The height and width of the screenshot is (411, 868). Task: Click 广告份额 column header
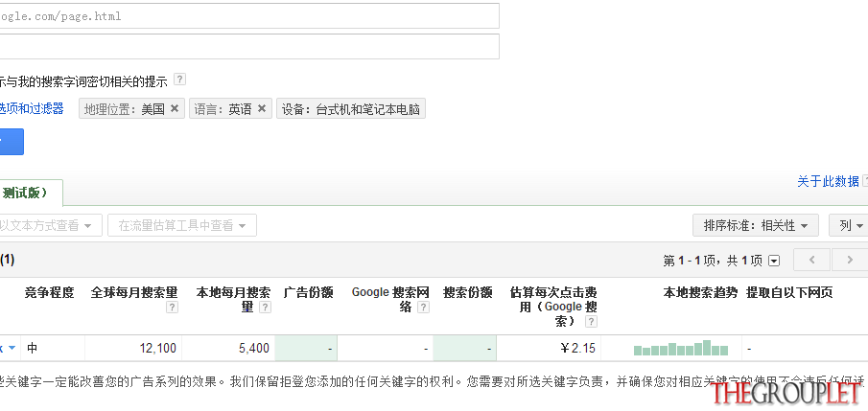click(308, 292)
